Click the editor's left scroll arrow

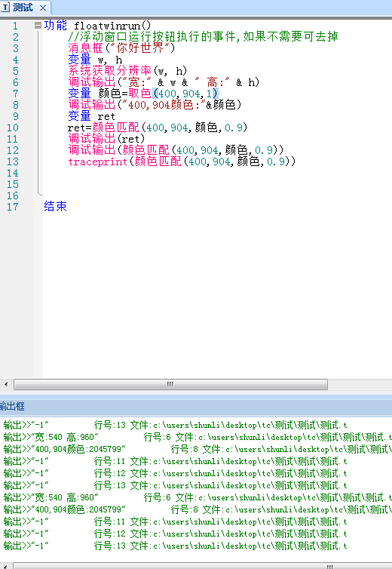click(x=6, y=384)
